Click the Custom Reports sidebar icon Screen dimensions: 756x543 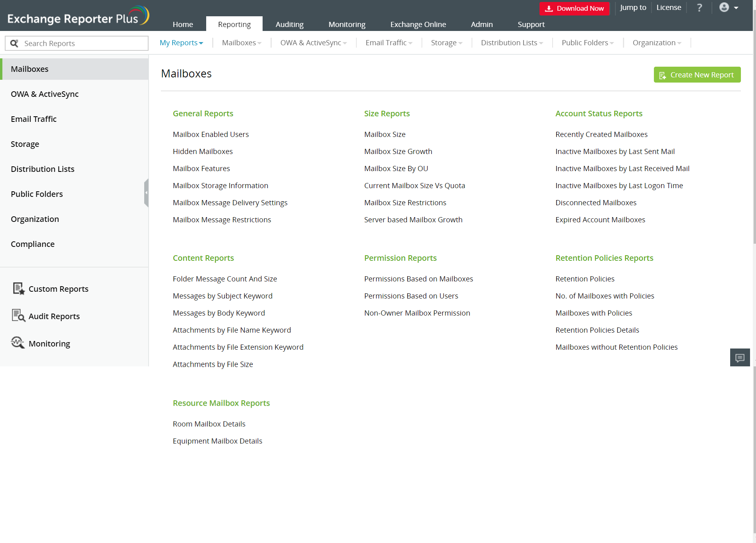(x=18, y=289)
